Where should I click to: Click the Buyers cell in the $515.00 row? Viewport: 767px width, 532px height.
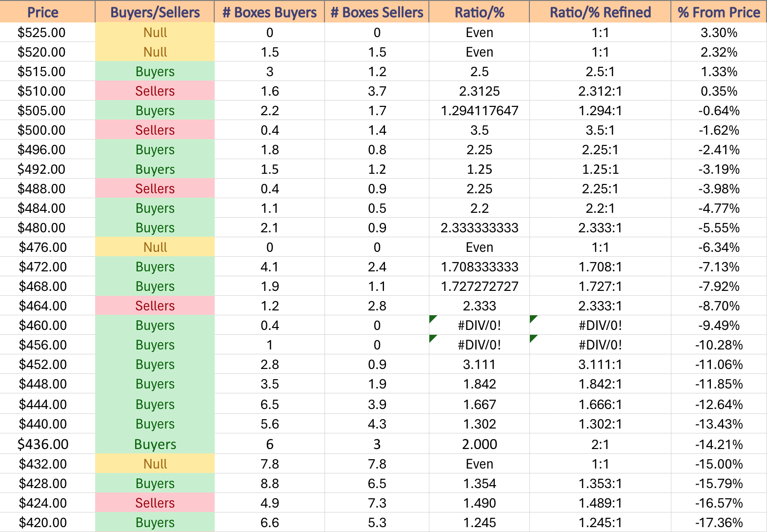pyautogui.click(x=155, y=72)
